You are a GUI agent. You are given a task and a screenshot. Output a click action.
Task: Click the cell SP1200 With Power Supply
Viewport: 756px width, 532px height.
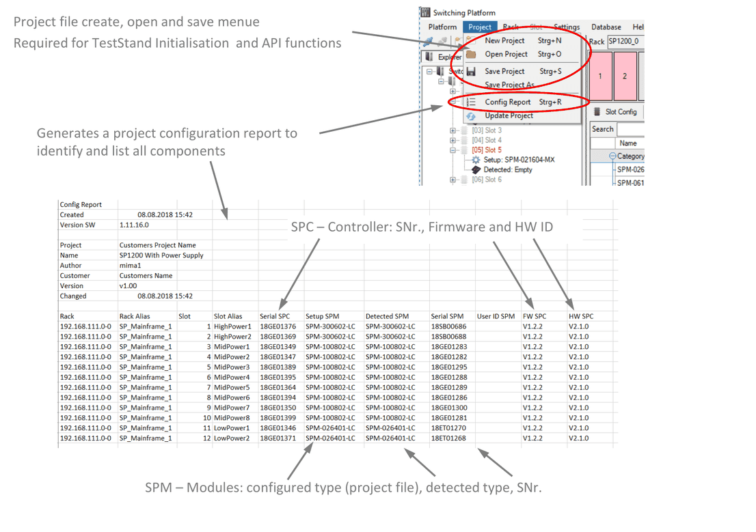(x=161, y=255)
